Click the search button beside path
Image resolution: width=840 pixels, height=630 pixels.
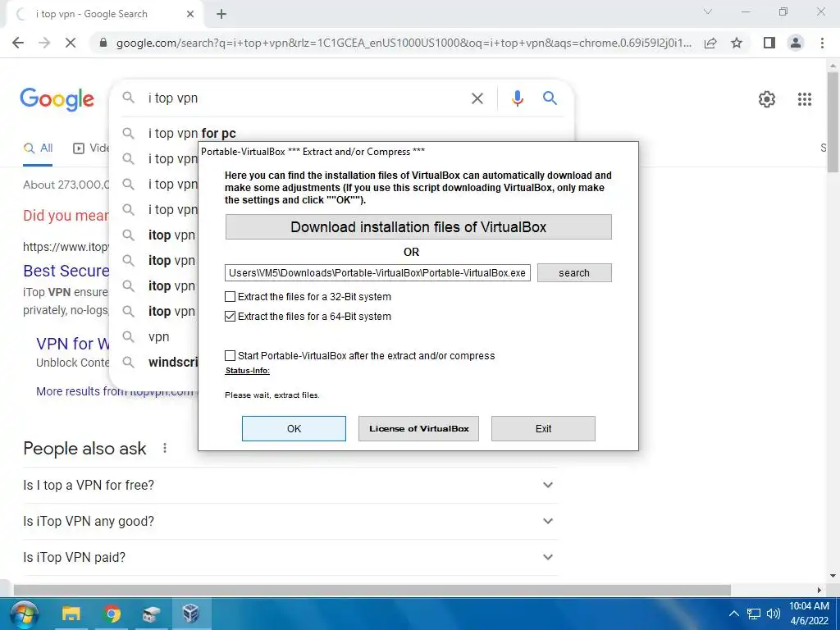click(x=574, y=272)
